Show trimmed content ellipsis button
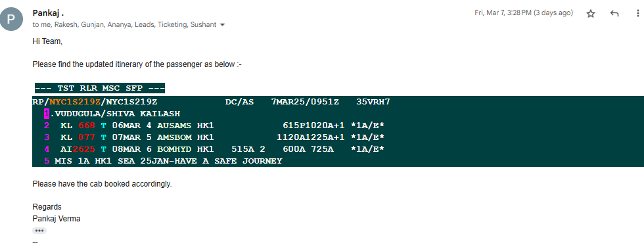 point(39,231)
